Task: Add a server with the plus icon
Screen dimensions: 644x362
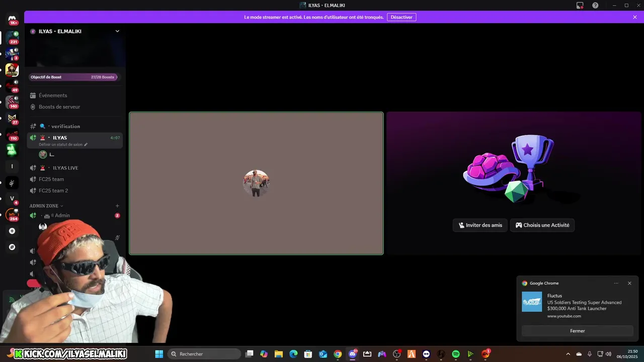Action: (12, 231)
